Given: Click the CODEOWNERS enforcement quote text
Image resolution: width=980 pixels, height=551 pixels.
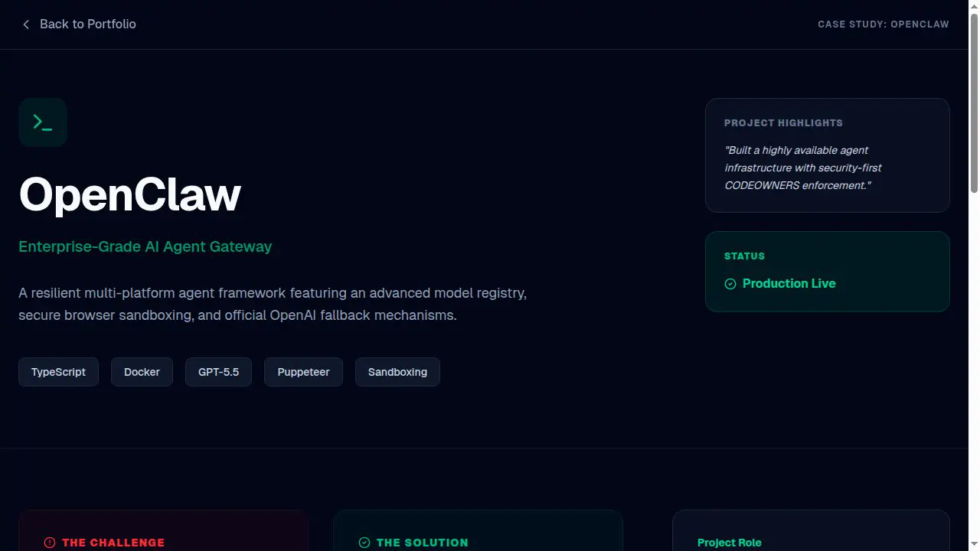Looking at the screenshot, I should coord(803,168).
